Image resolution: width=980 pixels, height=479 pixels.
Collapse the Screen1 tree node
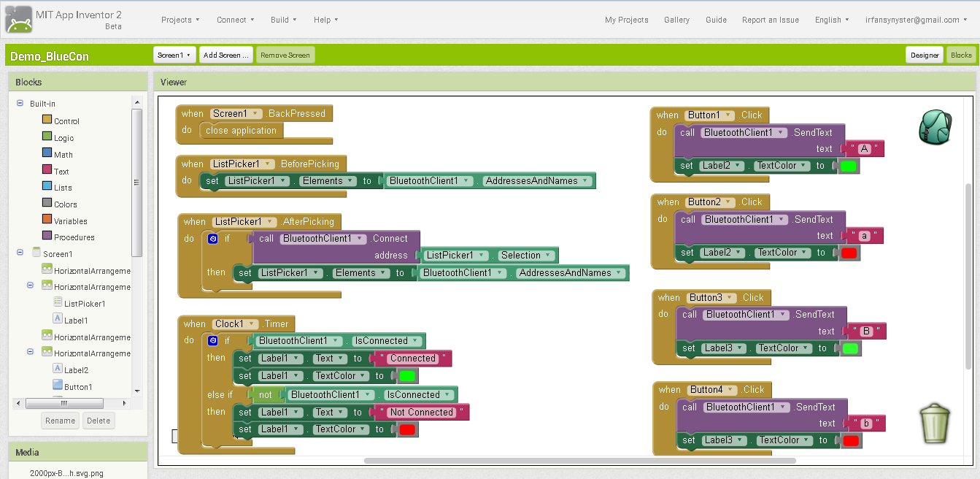(x=20, y=253)
